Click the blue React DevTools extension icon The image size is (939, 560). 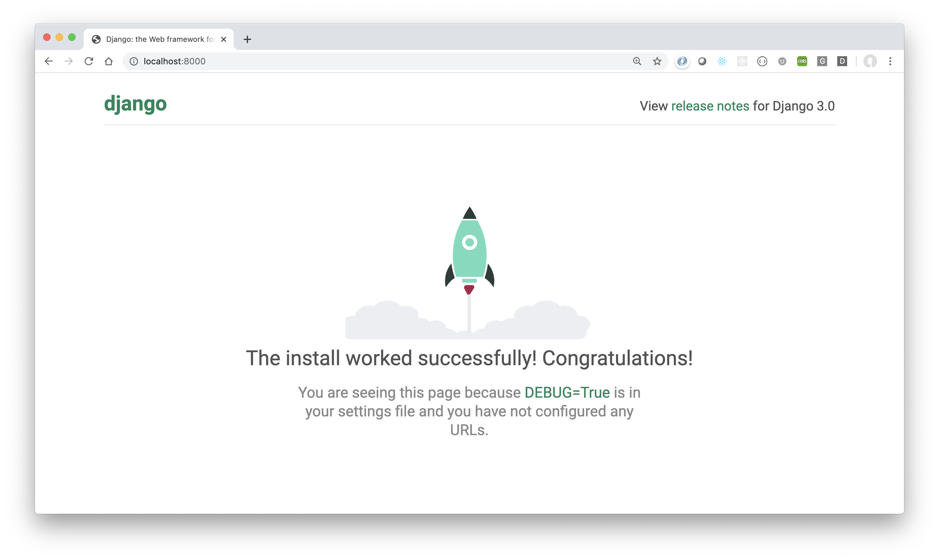click(x=722, y=61)
